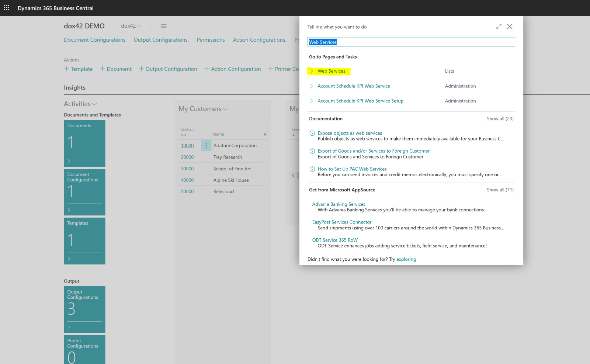Open customer number 30000
Image resolution: width=590 pixels, height=364 pixels.
pyautogui.click(x=187, y=169)
